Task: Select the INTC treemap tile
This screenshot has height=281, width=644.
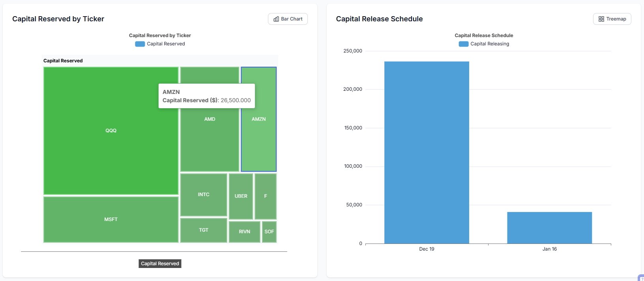Action: (204, 195)
